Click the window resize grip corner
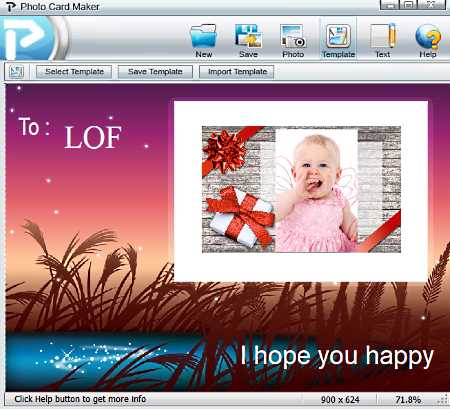The image size is (450, 409). [444, 399]
